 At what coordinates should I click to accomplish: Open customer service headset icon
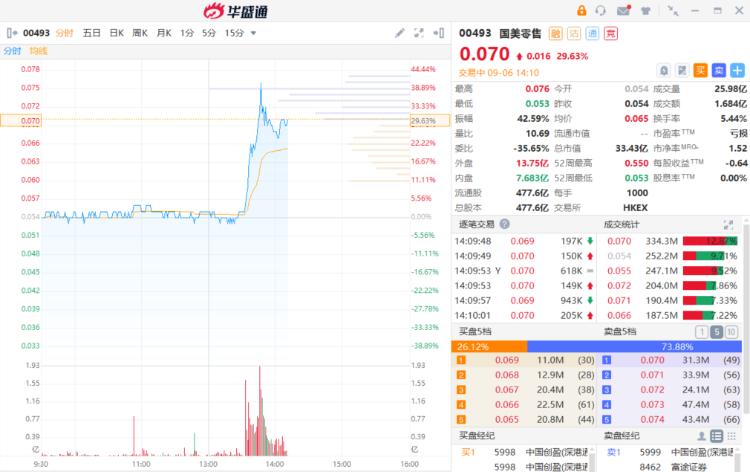tap(601, 11)
